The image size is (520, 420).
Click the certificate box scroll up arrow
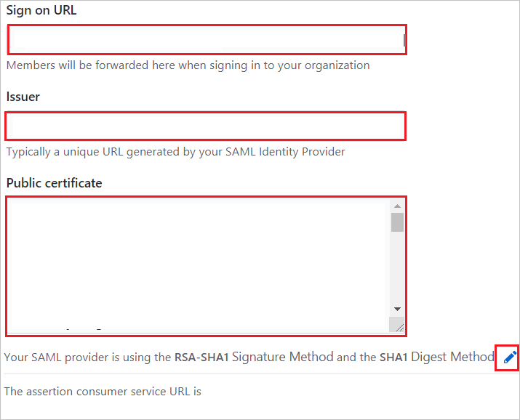(x=397, y=206)
